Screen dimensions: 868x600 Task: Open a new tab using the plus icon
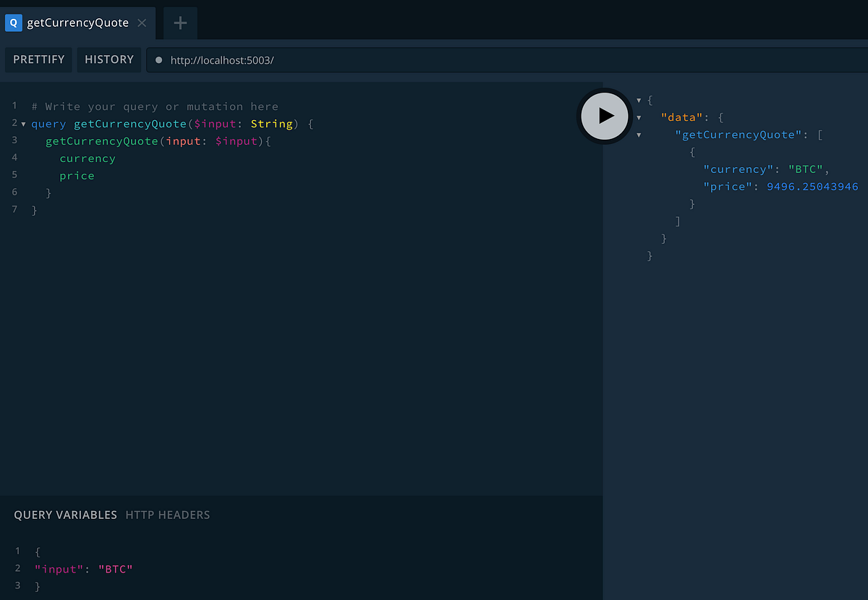pyautogui.click(x=179, y=22)
